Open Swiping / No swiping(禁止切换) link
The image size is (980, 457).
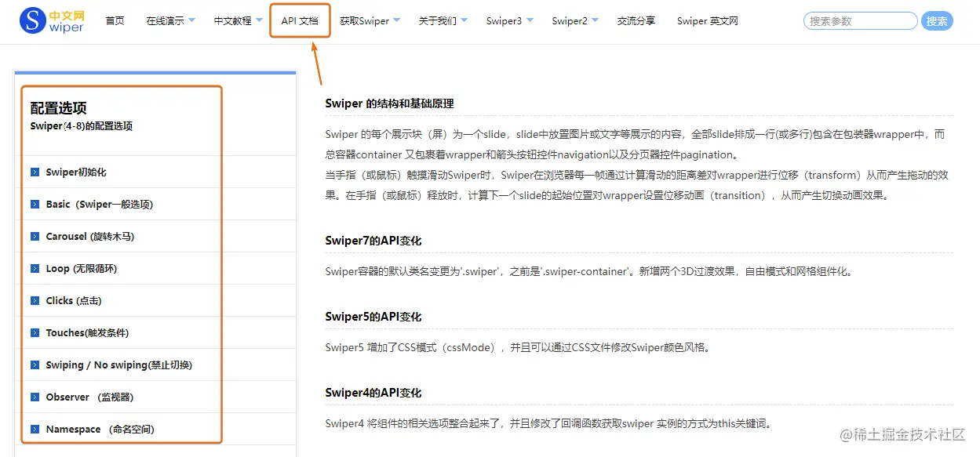[x=119, y=365]
